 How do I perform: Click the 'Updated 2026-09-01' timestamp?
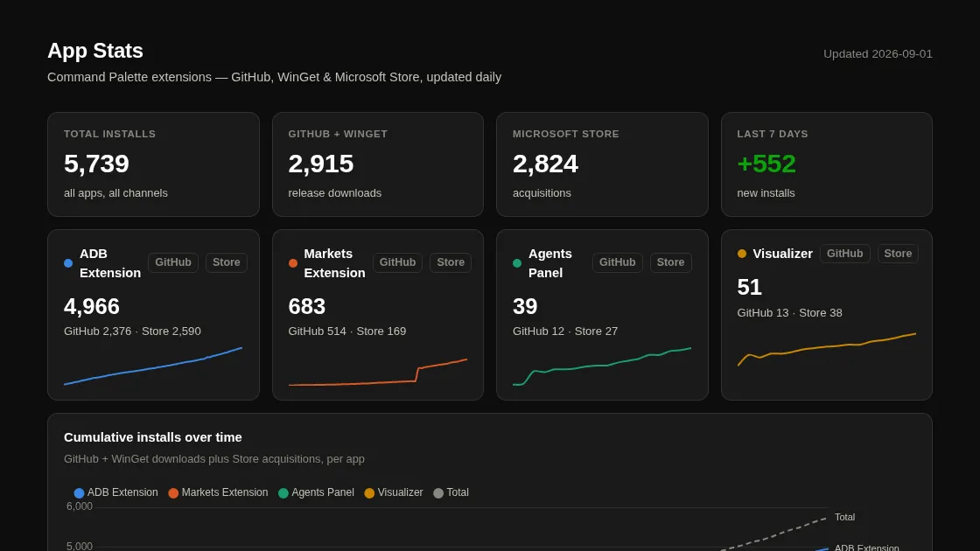click(878, 53)
